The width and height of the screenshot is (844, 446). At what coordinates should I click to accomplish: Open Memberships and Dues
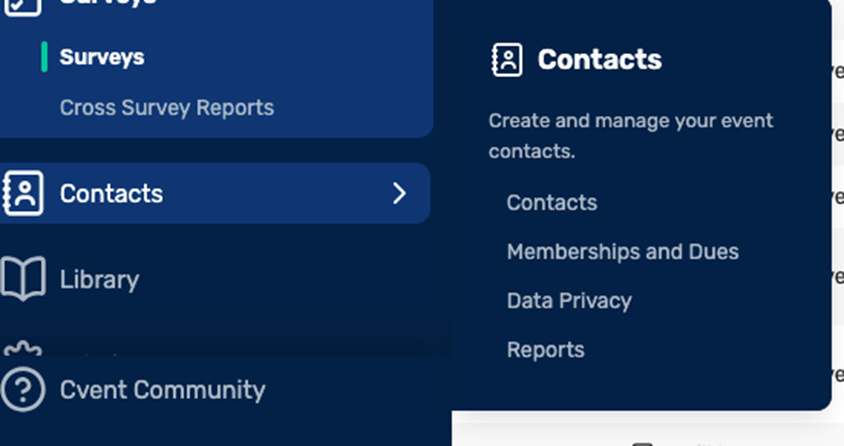pos(623,252)
